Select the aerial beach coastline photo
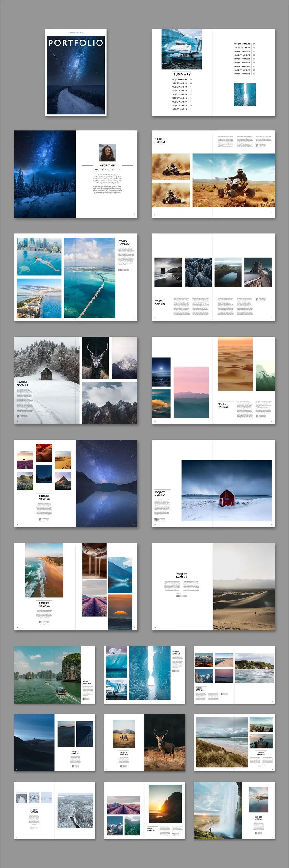Image resolution: width=289 pixels, height=868 pixels. point(44,570)
